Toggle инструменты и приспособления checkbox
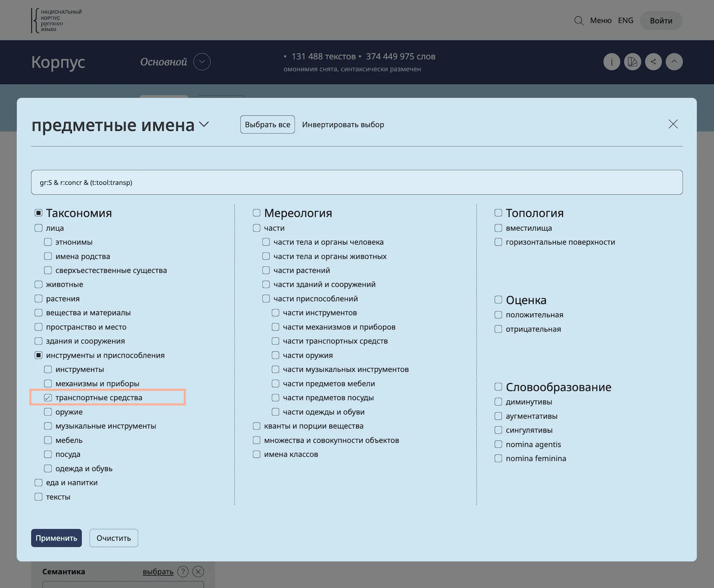The width and height of the screenshot is (714, 588). tap(38, 355)
